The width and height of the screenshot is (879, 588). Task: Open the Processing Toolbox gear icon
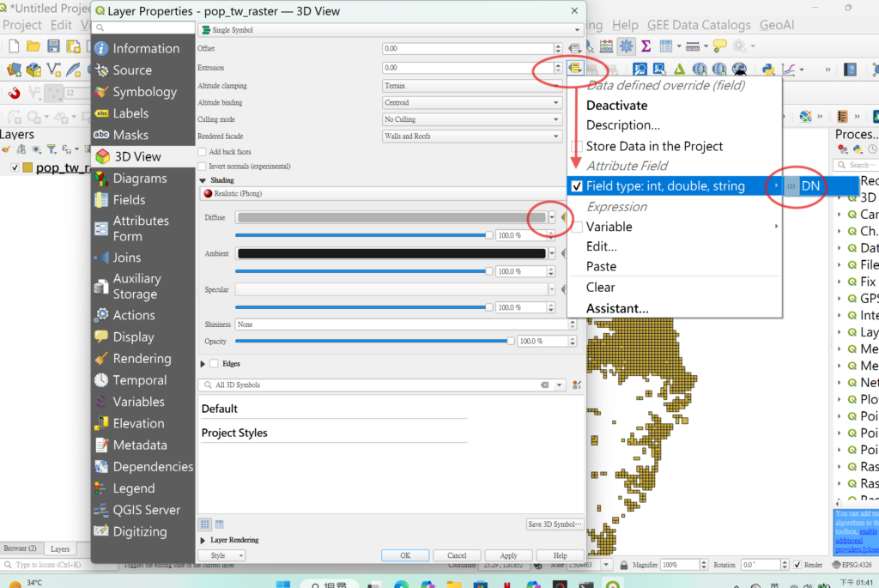tap(626, 46)
